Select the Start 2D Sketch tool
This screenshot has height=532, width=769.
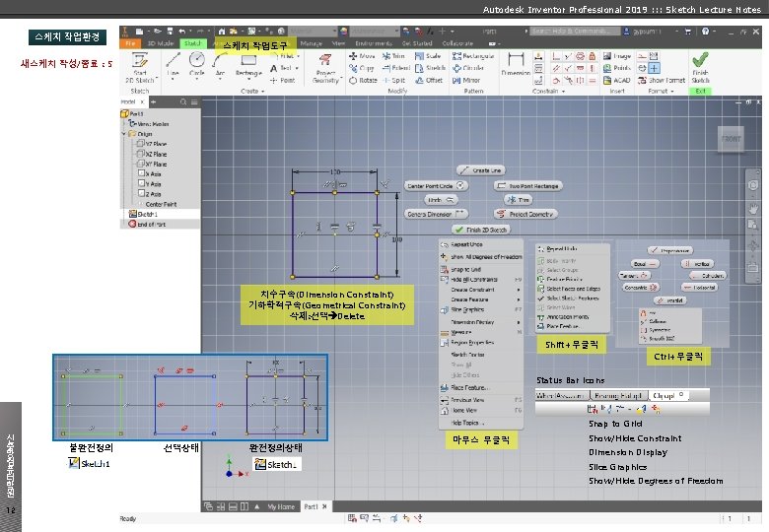click(140, 67)
